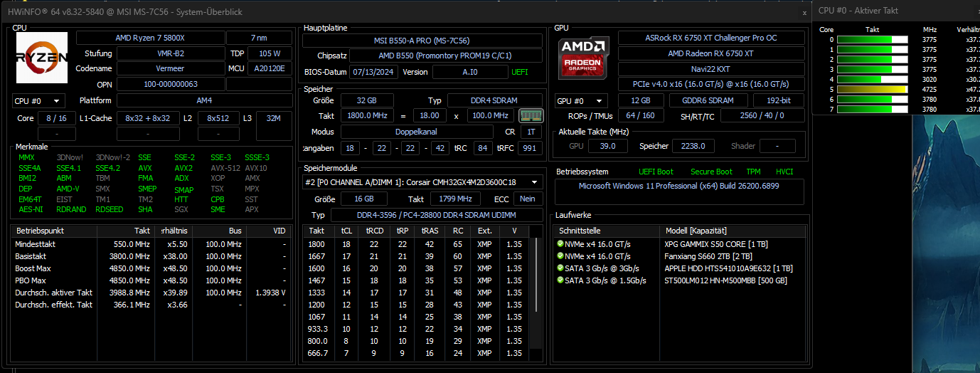This screenshot has width=980, height=373.
Task: Select the Basistakt row
Action: point(151,256)
